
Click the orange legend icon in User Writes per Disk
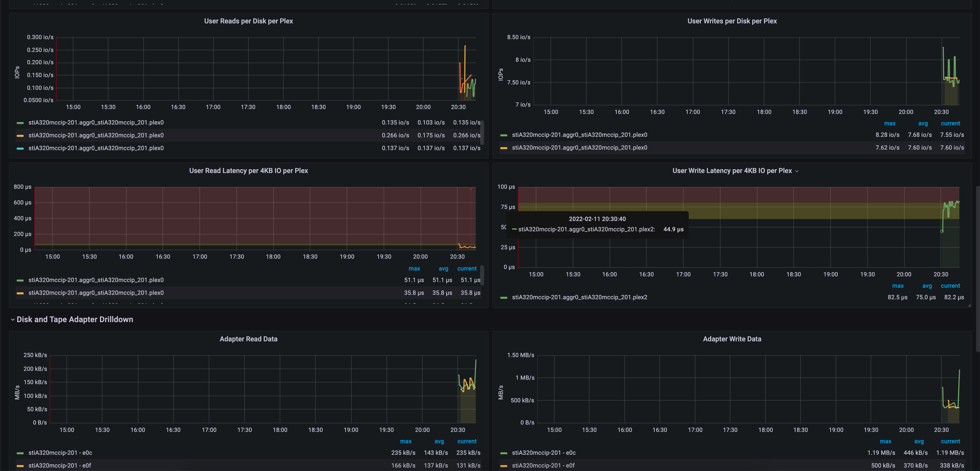504,147
